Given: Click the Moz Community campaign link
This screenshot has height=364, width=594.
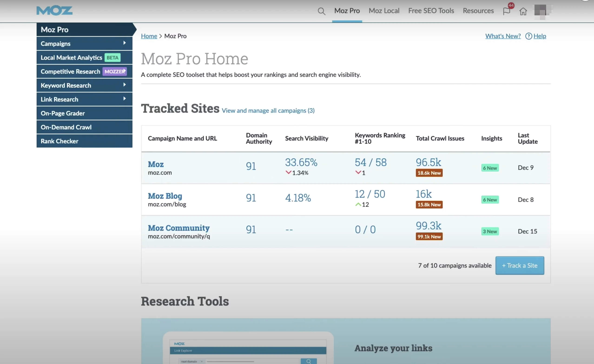Looking at the screenshot, I should click(x=179, y=227).
